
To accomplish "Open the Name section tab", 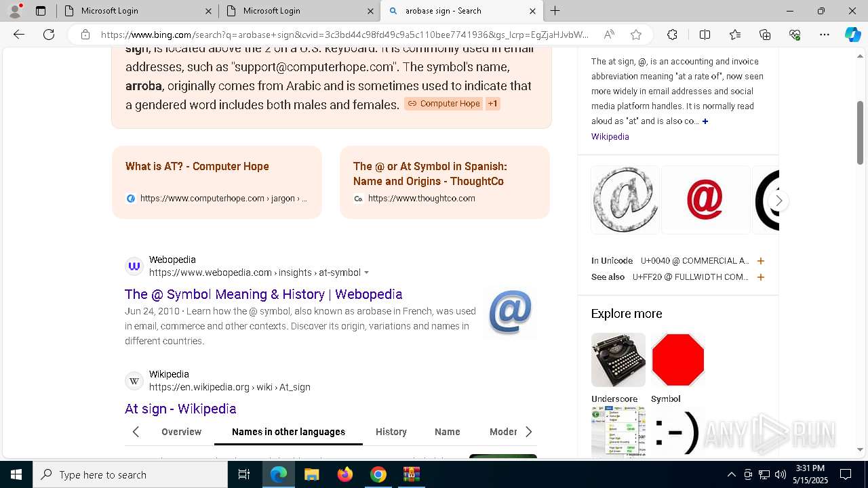I will point(447,432).
